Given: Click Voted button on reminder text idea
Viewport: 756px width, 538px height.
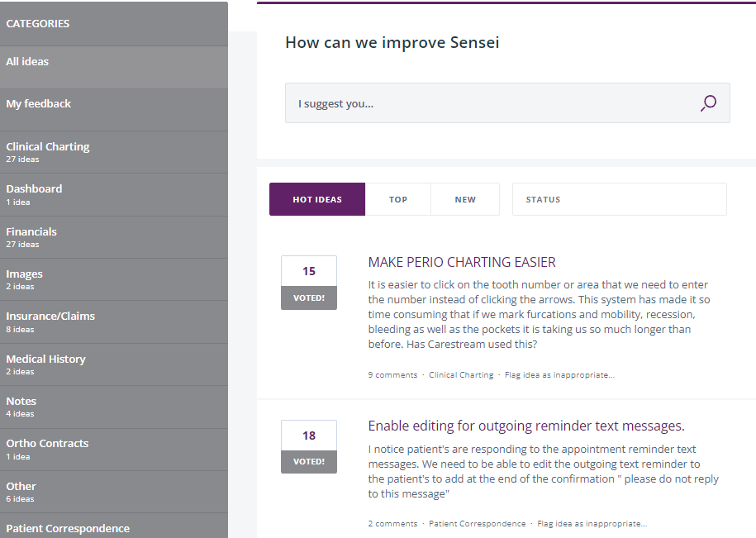Looking at the screenshot, I should tap(309, 461).
